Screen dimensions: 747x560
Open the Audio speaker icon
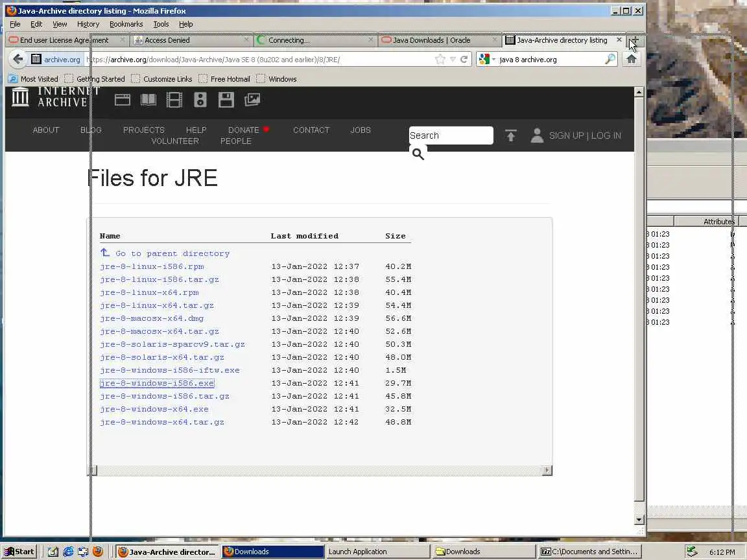tap(200, 100)
